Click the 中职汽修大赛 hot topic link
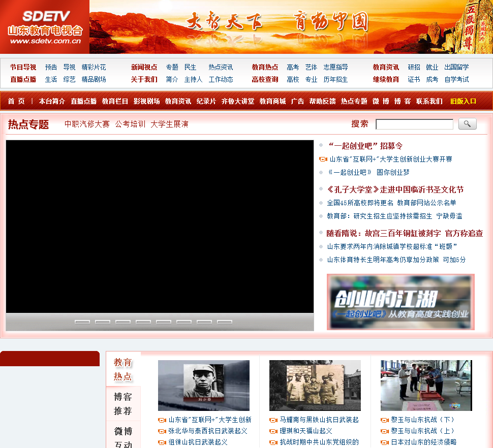Screen dimensions: 493x448 pyautogui.click(x=87, y=124)
